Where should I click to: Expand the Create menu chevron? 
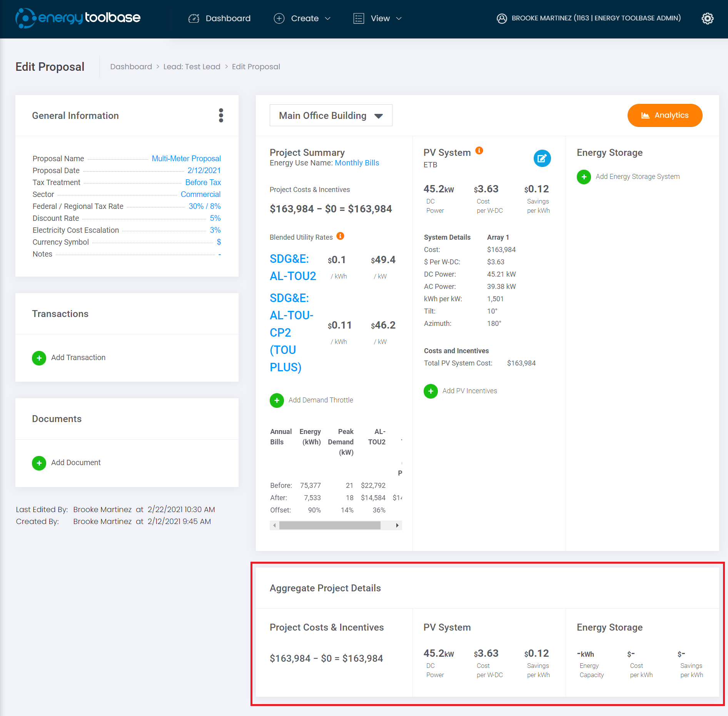click(328, 18)
